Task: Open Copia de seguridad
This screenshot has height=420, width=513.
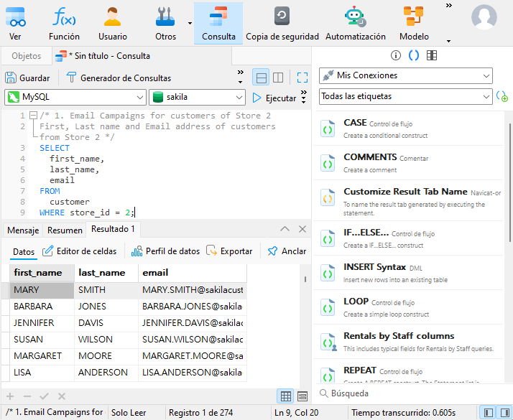Action: click(x=282, y=24)
